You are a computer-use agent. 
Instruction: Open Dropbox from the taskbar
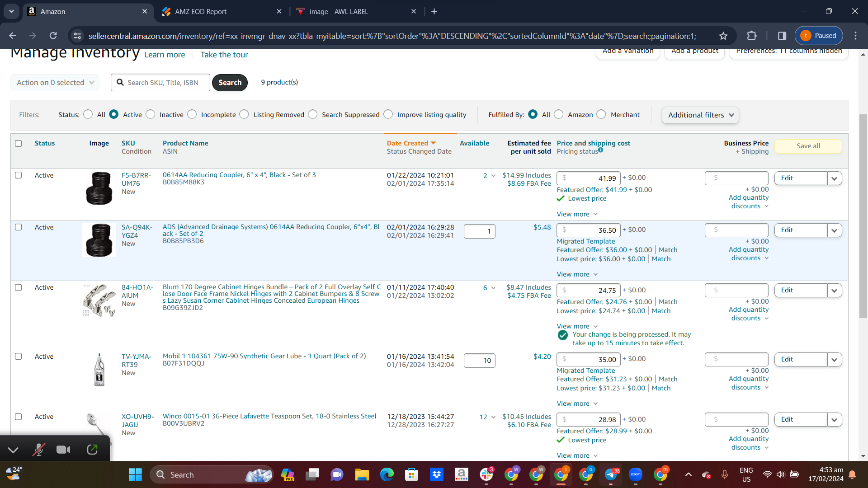(437, 475)
